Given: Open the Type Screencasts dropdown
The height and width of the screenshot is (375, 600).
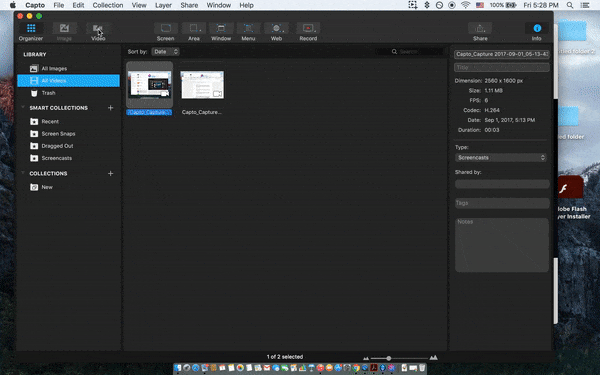Looking at the screenshot, I should [x=501, y=158].
